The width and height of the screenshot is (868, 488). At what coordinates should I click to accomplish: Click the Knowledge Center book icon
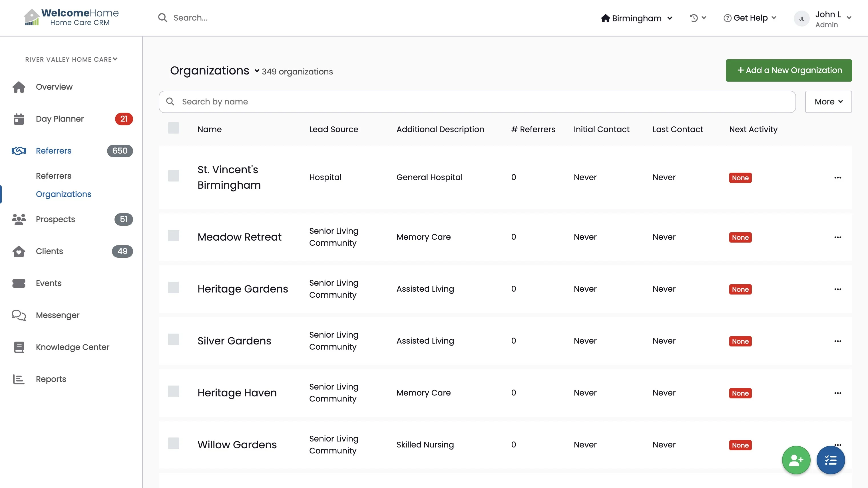19,347
